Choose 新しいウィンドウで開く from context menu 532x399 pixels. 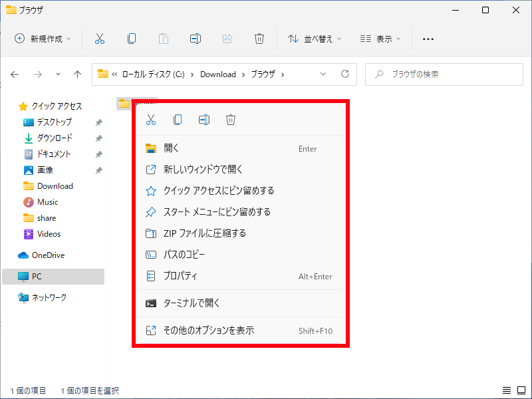point(239,170)
